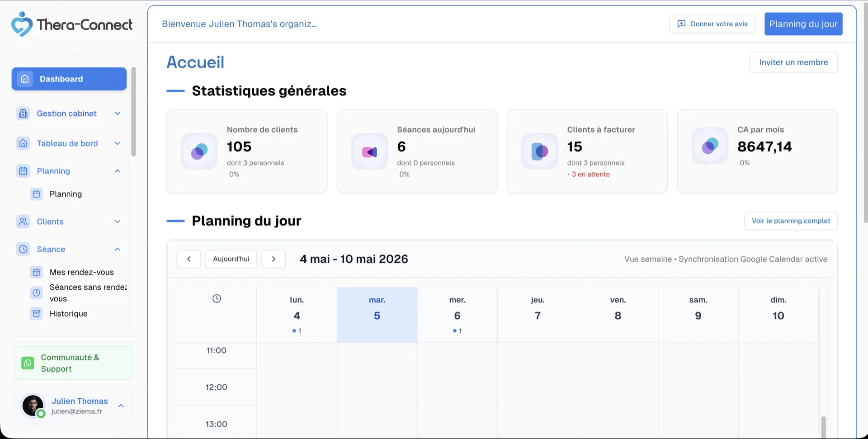The image size is (868, 439).
Task: Click the CA par mois card icon
Action: [x=710, y=146]
